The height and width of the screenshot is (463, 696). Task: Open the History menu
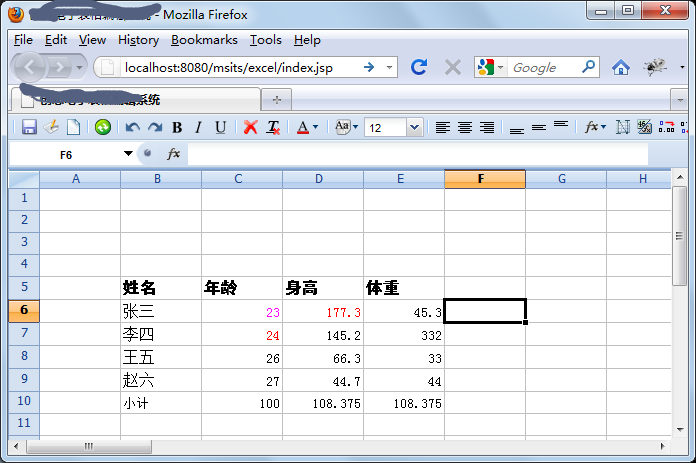pos(138,40)
